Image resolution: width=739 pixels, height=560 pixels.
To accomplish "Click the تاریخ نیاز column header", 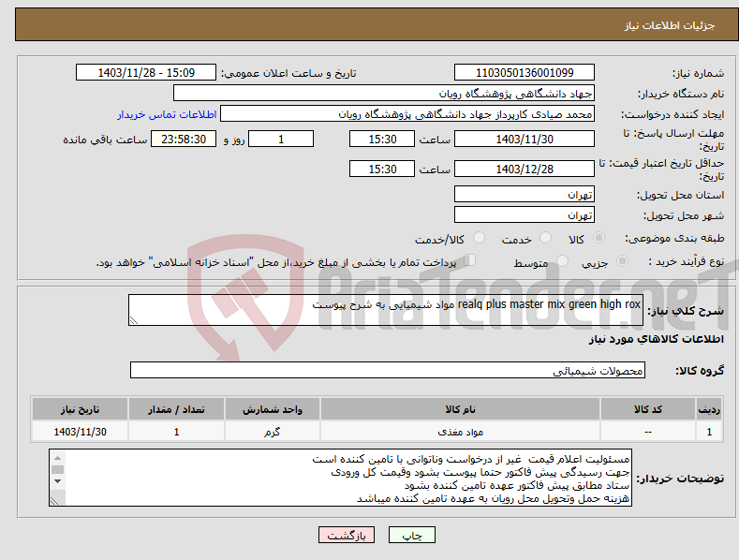I will pos(81,409).
